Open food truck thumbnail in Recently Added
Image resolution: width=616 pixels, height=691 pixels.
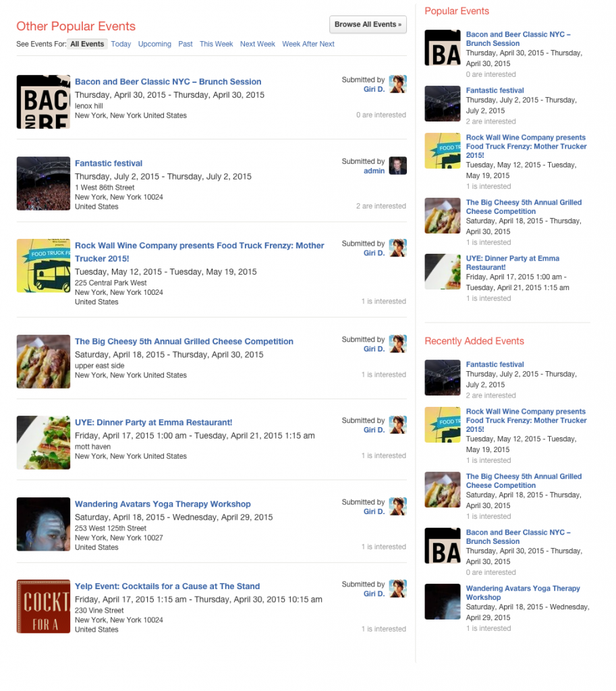[443, 425]
